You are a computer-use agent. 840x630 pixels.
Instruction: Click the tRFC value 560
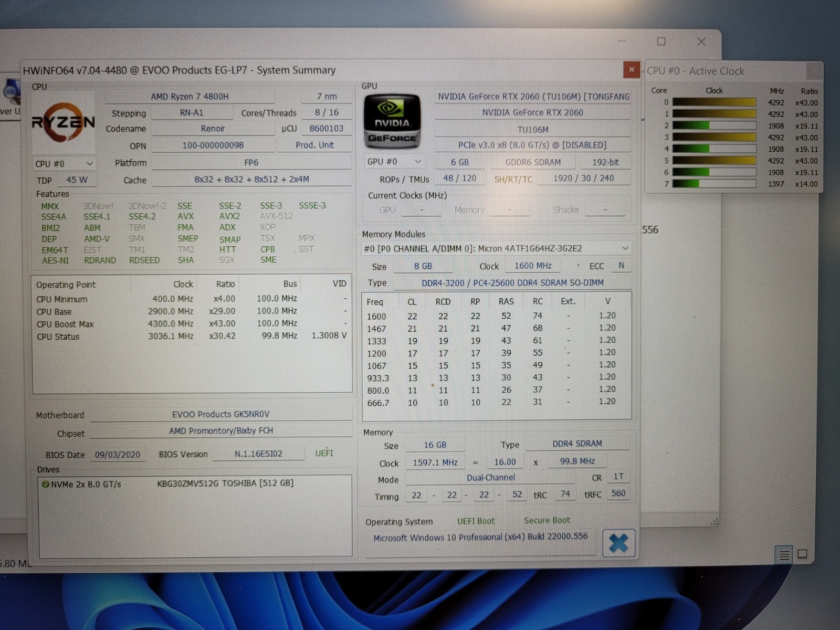[618, 493]
